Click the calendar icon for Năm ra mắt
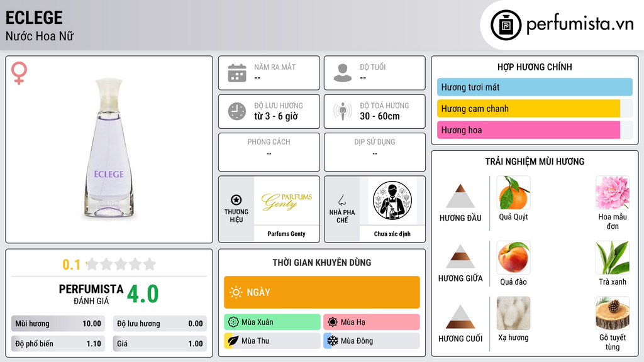Image resolution: width=644 pixels, height=362 pixels. 237,73
